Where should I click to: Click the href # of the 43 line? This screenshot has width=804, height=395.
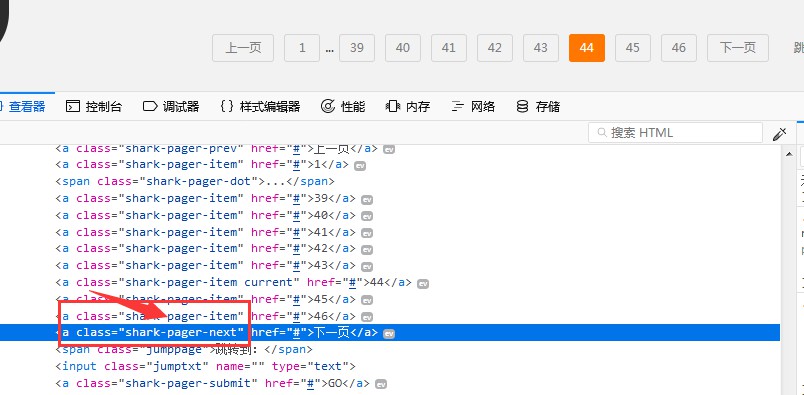point(296,266)
